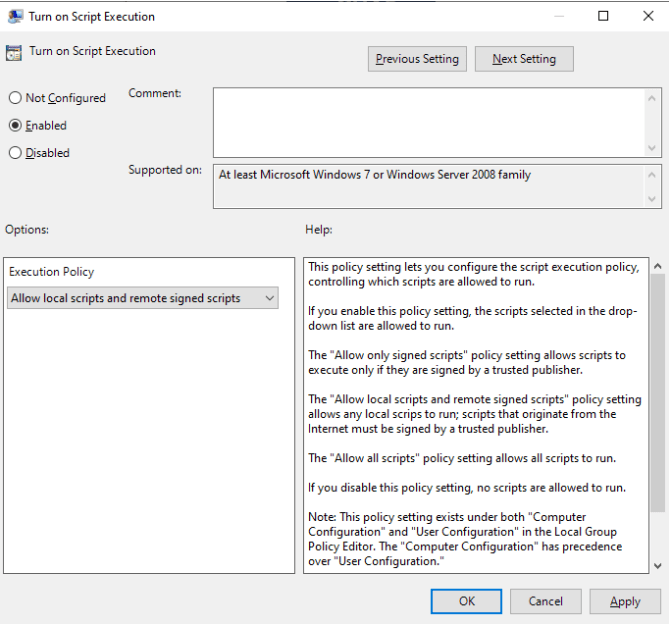Close the Turn on Script Execution window
This screenshot has width=669, height=624.
coord(647,17)
